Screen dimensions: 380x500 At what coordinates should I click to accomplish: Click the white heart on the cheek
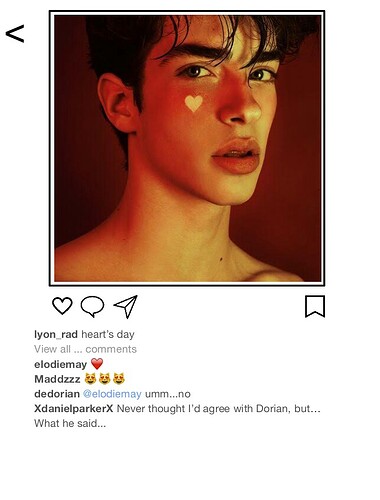coord(193,103)
